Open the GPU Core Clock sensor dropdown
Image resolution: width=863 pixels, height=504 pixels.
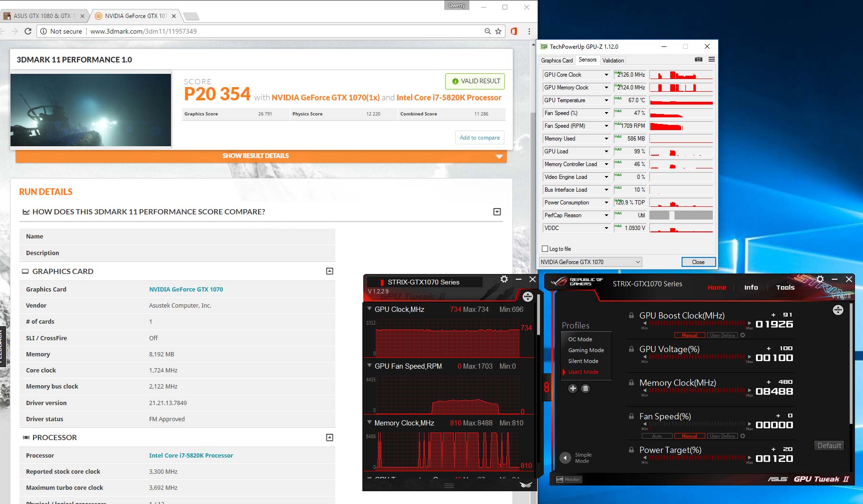coord(606,75)
